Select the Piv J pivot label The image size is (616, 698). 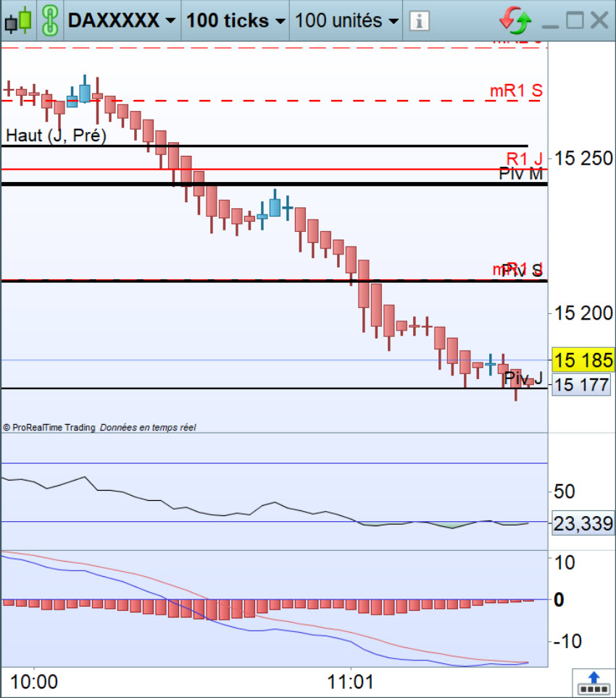point(523,378)
